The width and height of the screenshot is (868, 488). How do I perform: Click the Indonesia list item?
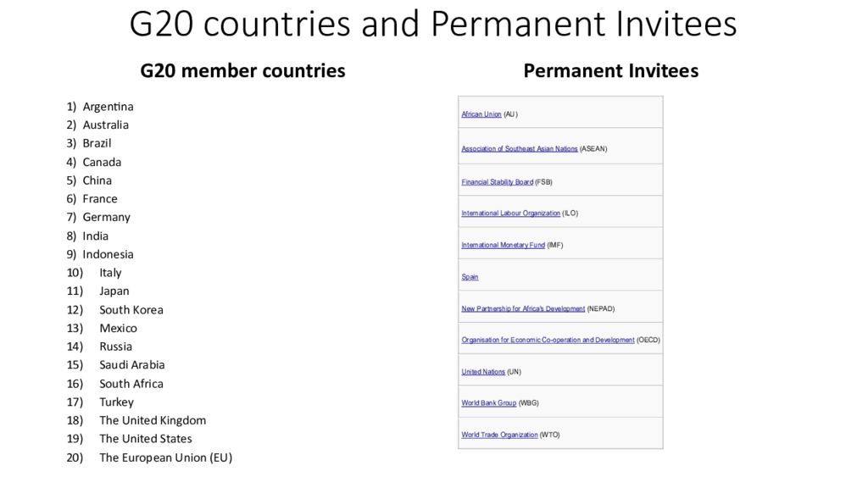coord(108,254)
